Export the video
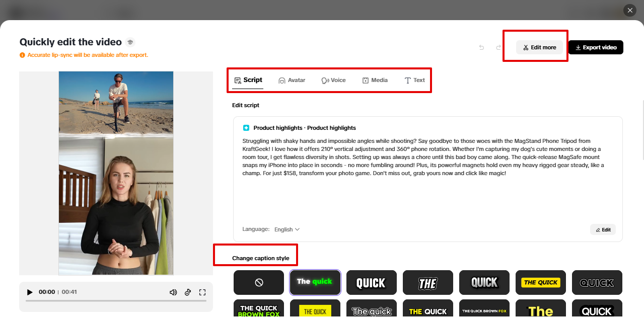This screenshot has width=644, height=321. tap(596, 47)
